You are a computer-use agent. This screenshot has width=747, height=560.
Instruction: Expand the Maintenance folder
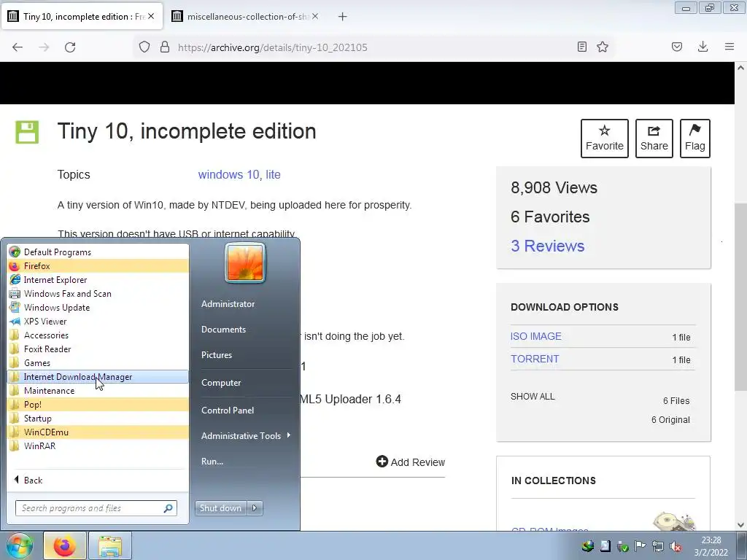(x=98, y=391)
